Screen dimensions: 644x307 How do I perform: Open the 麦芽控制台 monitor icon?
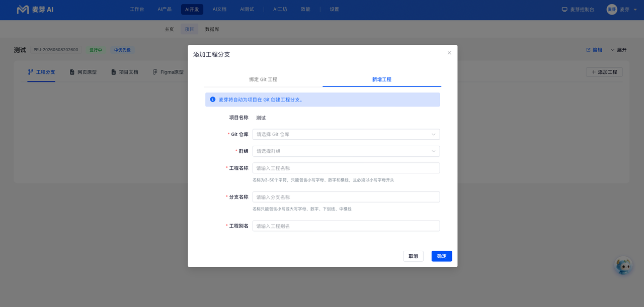[x=565, y=10]
